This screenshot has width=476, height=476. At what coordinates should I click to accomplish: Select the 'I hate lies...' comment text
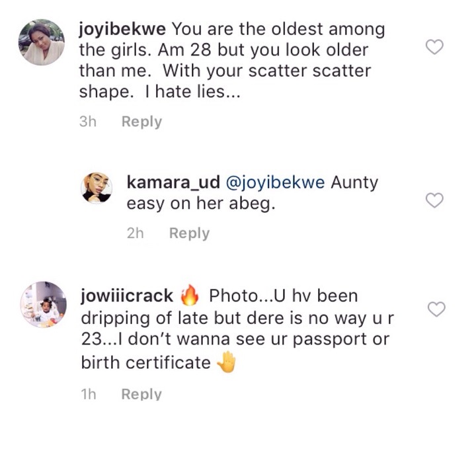pyautogui.click(x=196, y=92)
